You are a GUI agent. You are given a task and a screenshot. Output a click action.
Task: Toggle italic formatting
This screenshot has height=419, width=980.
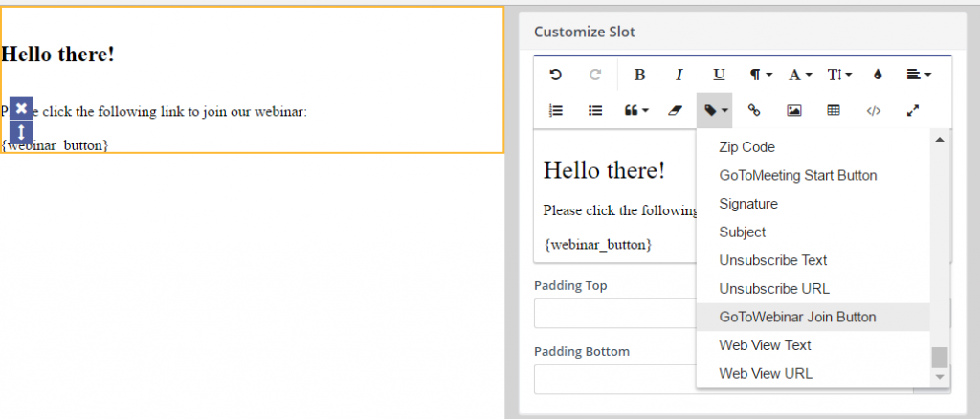(x=679, y=75)
